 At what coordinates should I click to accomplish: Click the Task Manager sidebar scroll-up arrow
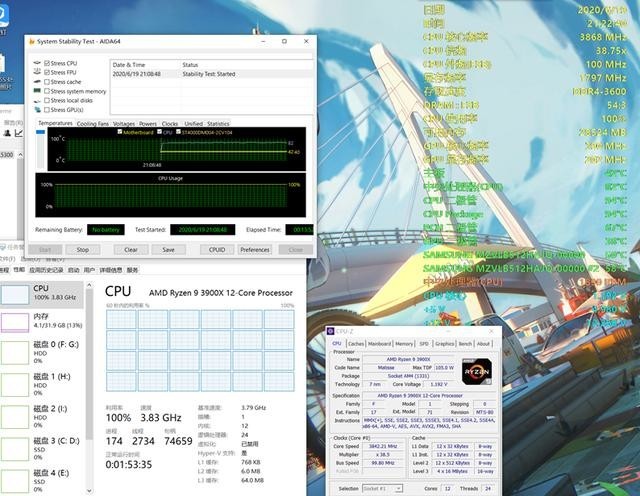(89, 285)
